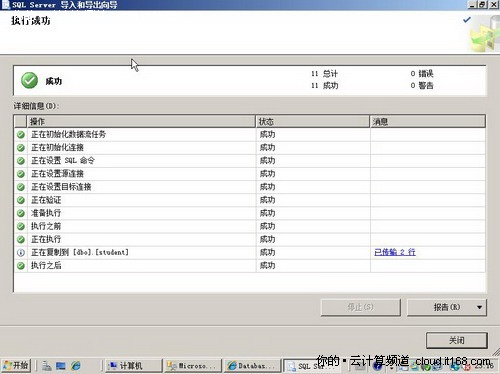Click the 消息 column header
Screen dimensions: 500x374
(x=428, y=121)
